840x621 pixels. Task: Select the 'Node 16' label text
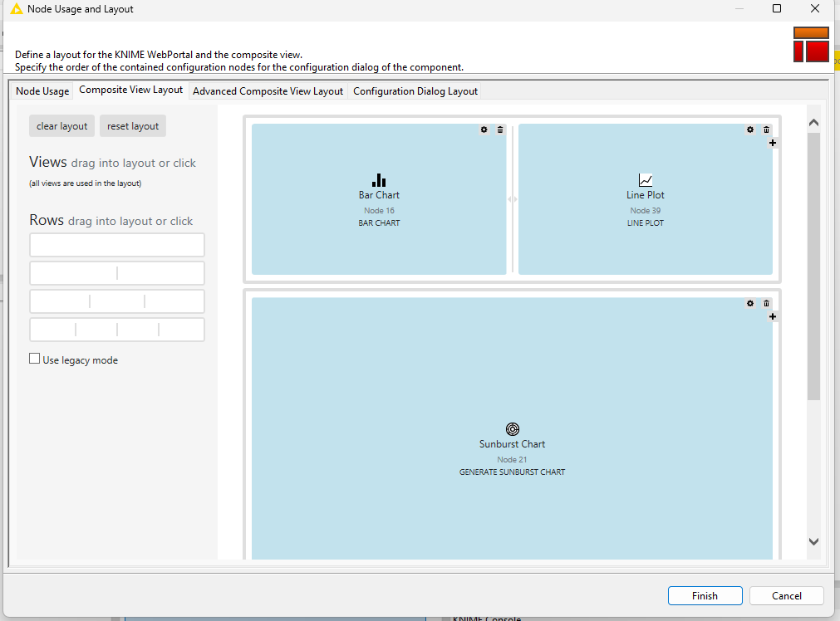tap(379, 210)
